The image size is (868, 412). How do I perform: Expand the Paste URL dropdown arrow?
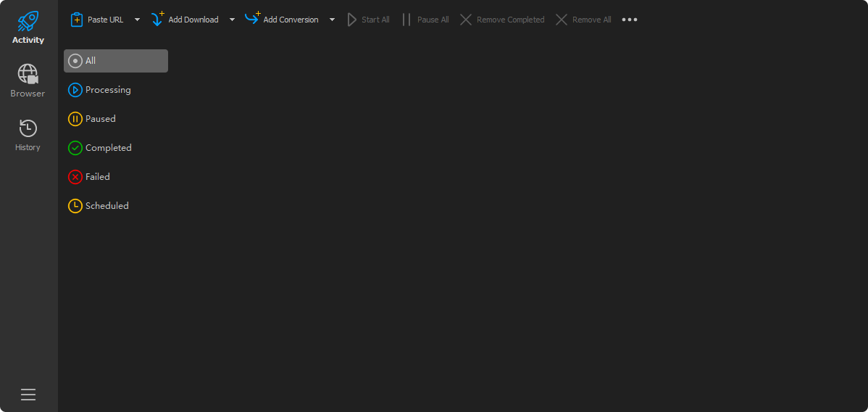137,20
